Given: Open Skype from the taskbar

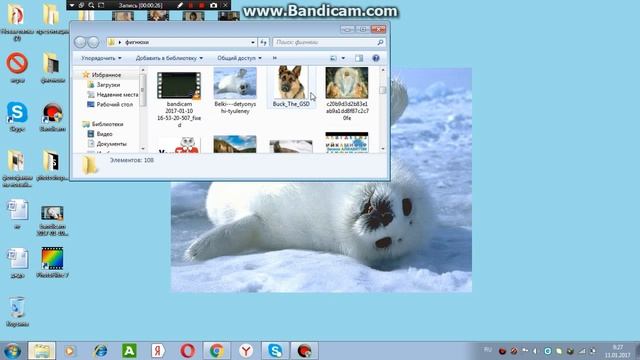Looking at the screenshot, I should point(275,351).
